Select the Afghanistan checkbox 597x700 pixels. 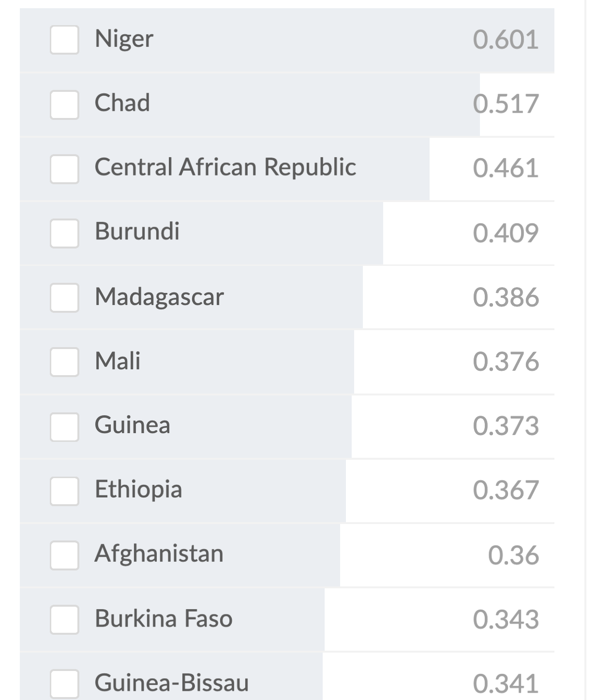[64, 555]
